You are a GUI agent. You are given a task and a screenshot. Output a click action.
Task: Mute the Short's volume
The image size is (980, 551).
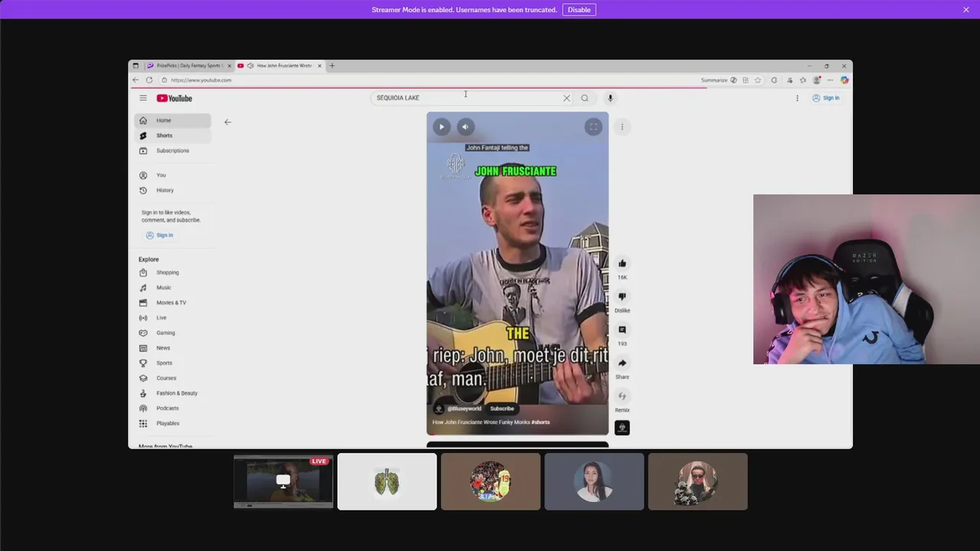coord(465,127)
